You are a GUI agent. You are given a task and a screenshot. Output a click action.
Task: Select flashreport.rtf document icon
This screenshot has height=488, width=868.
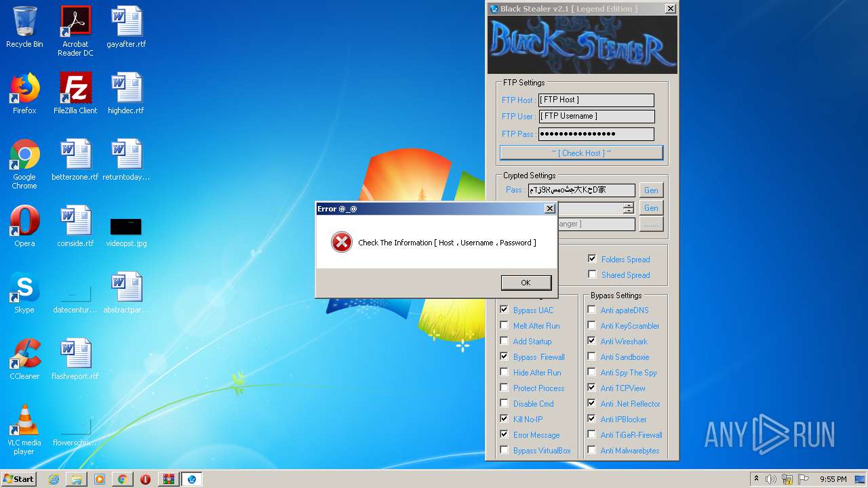pyautogui.click(x=75, y=359)
